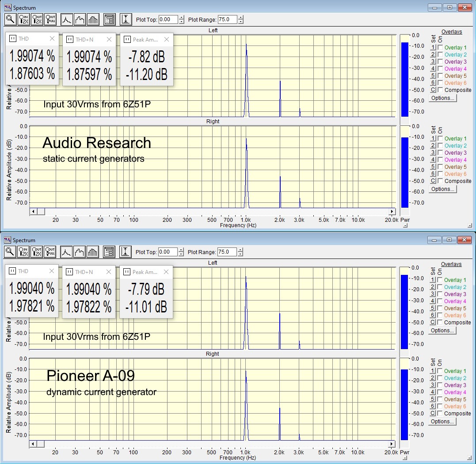Pause the Peak Amplitude meter showing -7.82 dB

(x=127, y=39)
